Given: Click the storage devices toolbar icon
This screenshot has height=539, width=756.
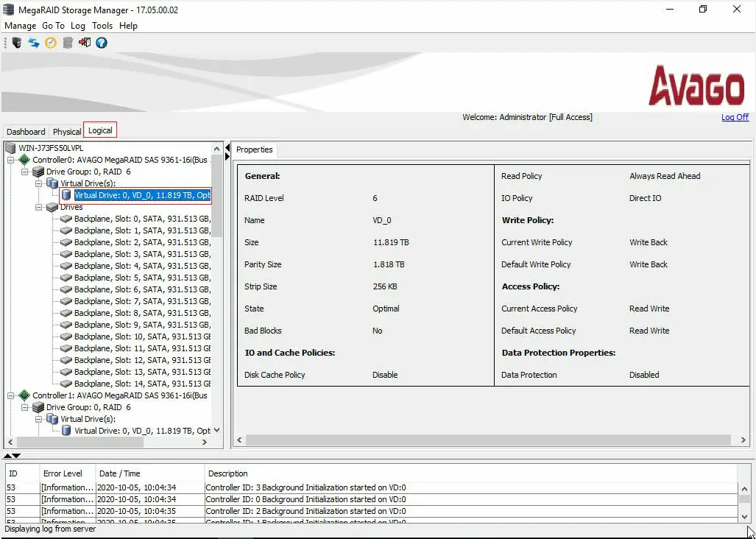Looking at the screenshot, I should [x=67, y=42].
